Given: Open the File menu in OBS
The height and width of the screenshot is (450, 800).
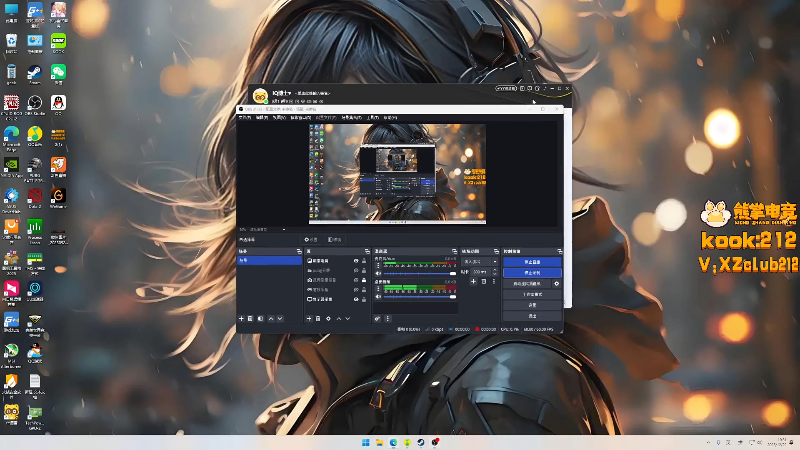Looking at the screenshot, I should pos(245,118).
